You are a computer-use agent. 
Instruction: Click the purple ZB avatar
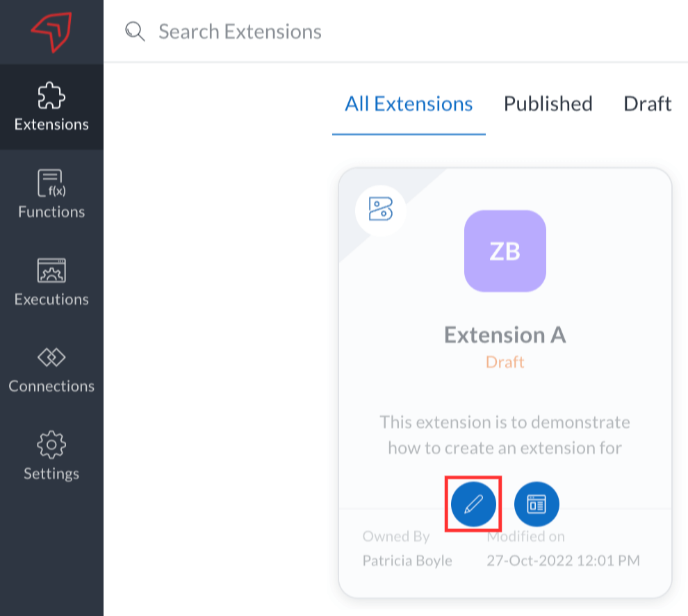click(505, 251)
